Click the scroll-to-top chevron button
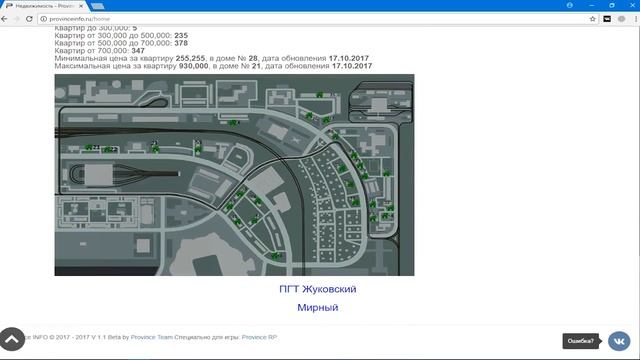Viewport: 640px width, 360px height. coord(12,339)
